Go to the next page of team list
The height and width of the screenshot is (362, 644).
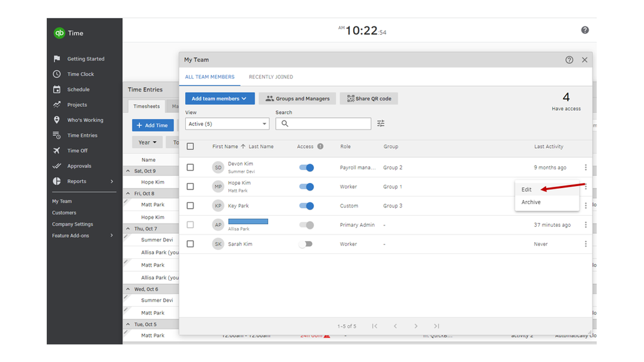tap(416, 326)
